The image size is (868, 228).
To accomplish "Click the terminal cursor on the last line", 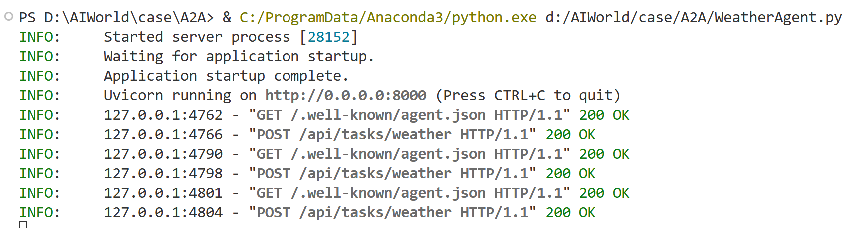I will tap(23, 225).
